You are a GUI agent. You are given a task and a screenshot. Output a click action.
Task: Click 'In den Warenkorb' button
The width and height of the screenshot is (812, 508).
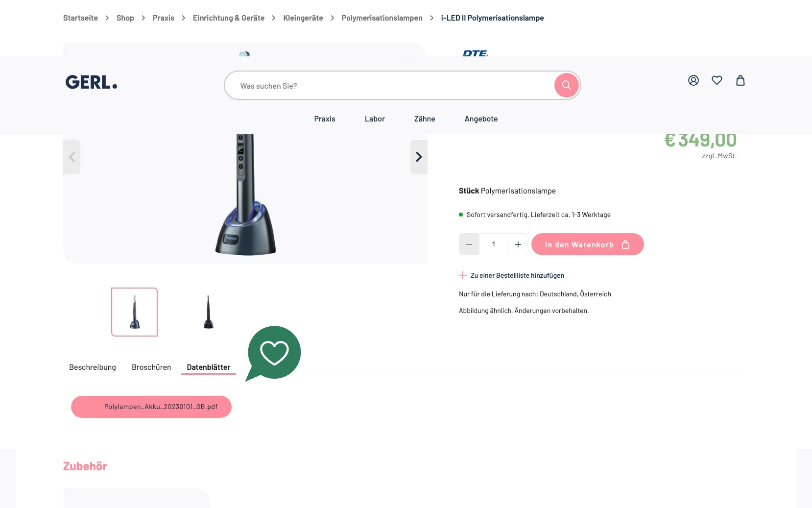click(587, 244)
